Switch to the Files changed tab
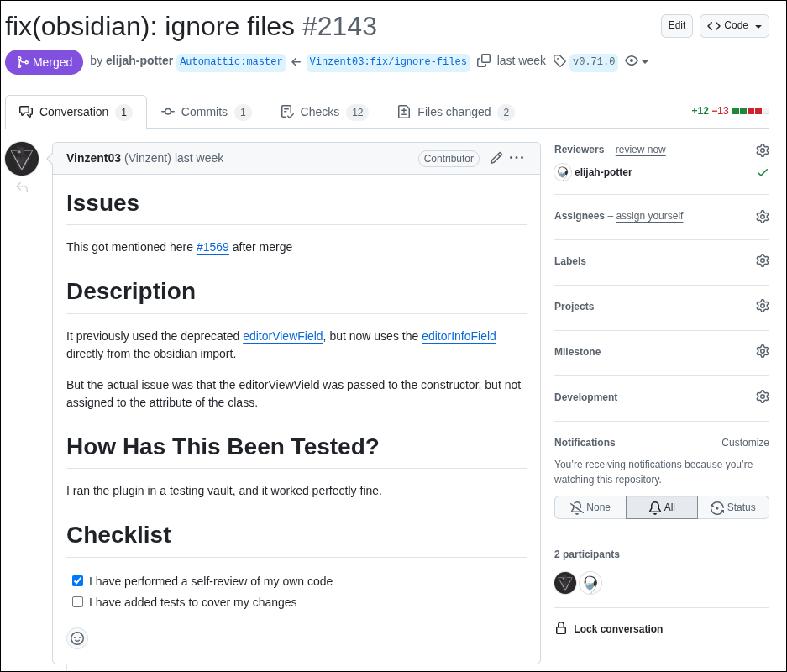Image resolution: width=787 pixels, height=672 pixels. pos(455,112)
